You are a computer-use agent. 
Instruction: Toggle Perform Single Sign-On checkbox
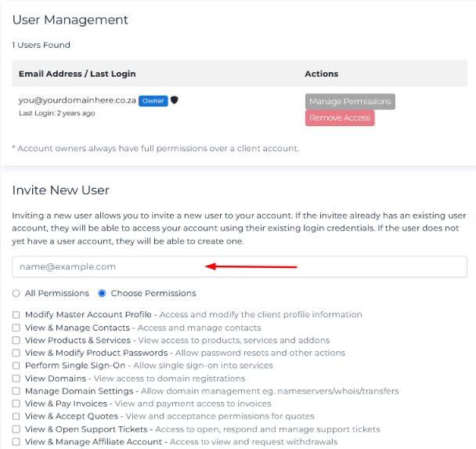tap(16, 365)
